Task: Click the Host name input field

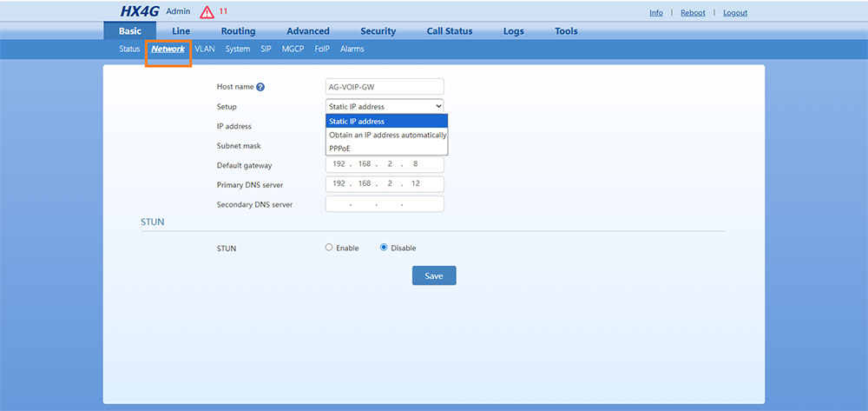Action: (x=385, y=87)
